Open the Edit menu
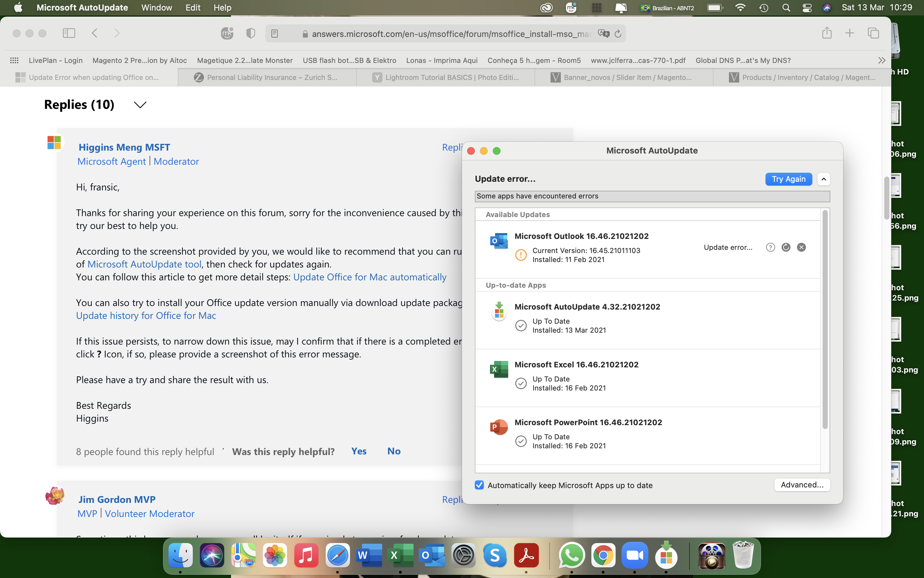Screen dimensions: 924x578 pos(193,8)
